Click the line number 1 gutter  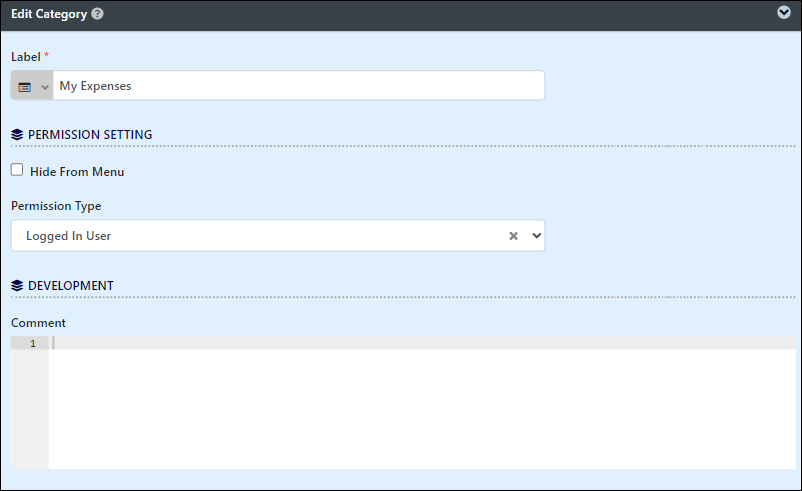tap(30, 343)
